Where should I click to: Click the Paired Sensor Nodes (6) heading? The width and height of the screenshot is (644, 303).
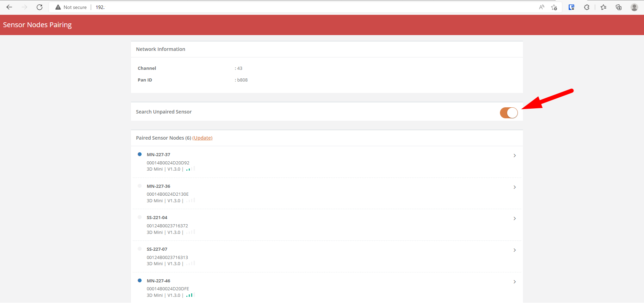coord(164,138)
